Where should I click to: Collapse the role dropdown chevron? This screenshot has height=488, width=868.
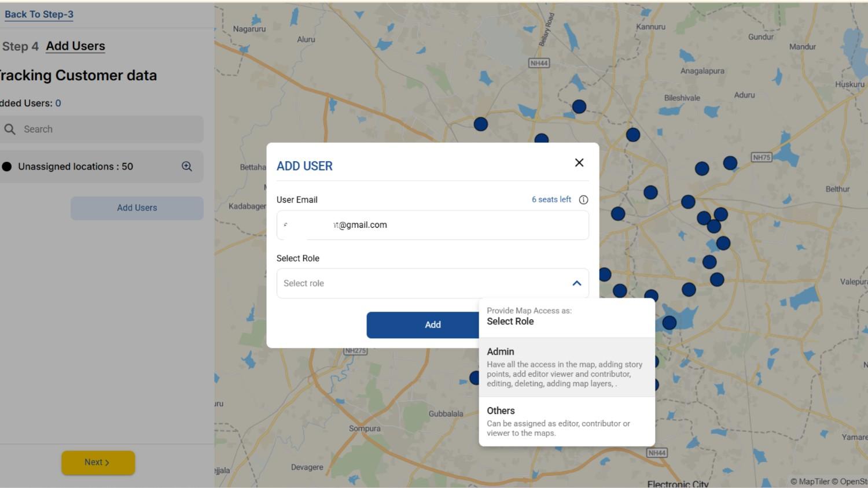pyautogui.click(x=576, y=283)
